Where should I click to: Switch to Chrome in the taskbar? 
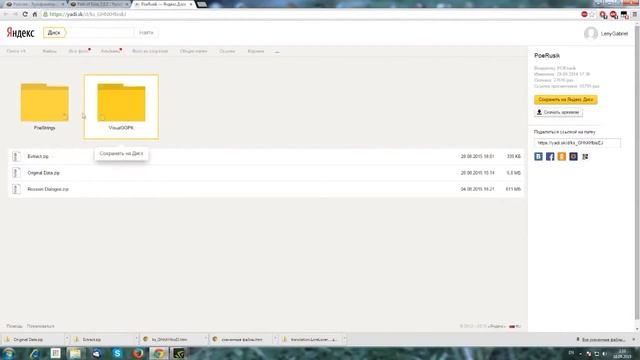(159, 353)
